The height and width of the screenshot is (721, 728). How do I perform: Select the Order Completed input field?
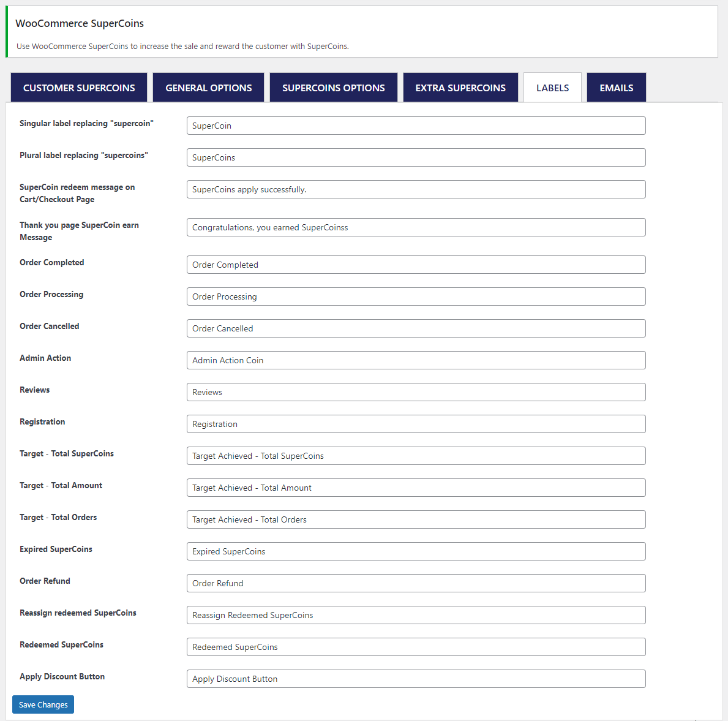(x=416, y=265)
